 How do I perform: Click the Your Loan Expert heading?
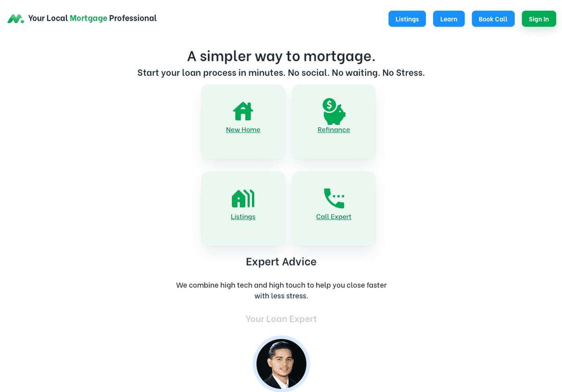click(x=281, y=318)
